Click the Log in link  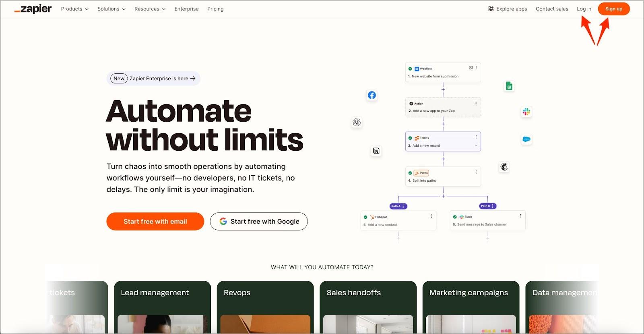tap(584, 9)
